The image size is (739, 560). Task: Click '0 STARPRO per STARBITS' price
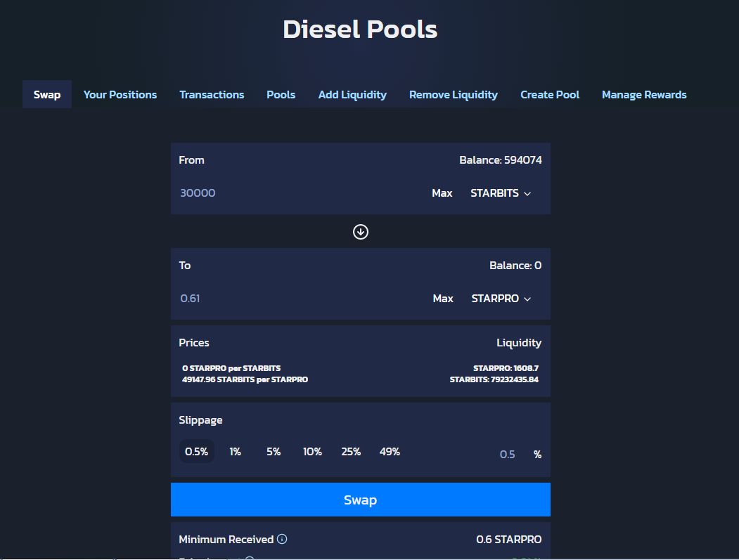[231, 368]
